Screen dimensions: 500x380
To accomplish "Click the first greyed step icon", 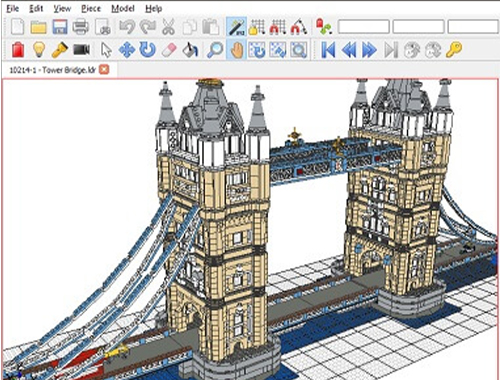I will (x=412, y=50).
